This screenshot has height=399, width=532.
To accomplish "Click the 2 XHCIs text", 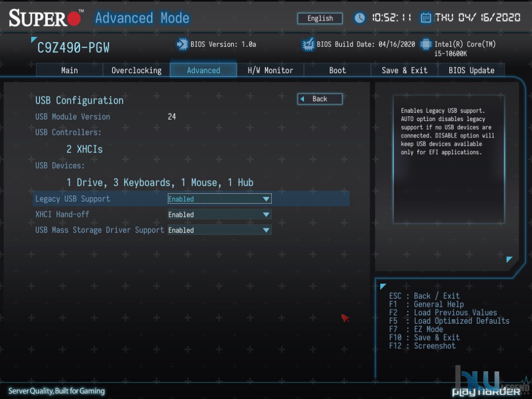I will 84,149.
